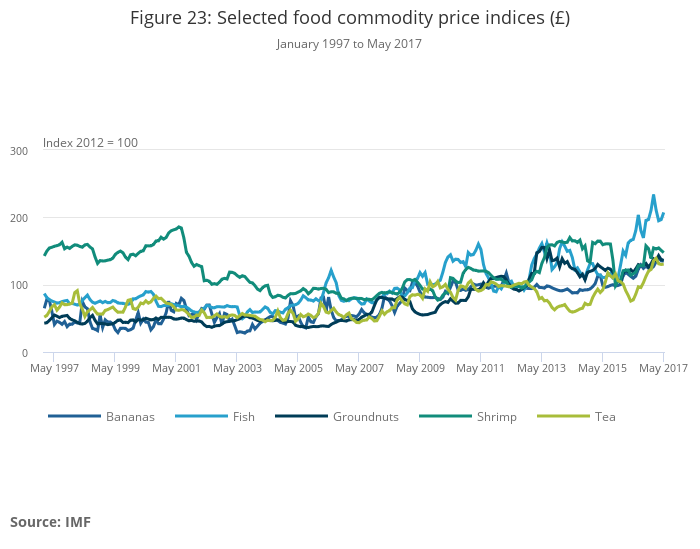Click the 'January 1997 to May 2017' subtitle
The height and width of the screenshot is (549, 700).
coord(350,44)
